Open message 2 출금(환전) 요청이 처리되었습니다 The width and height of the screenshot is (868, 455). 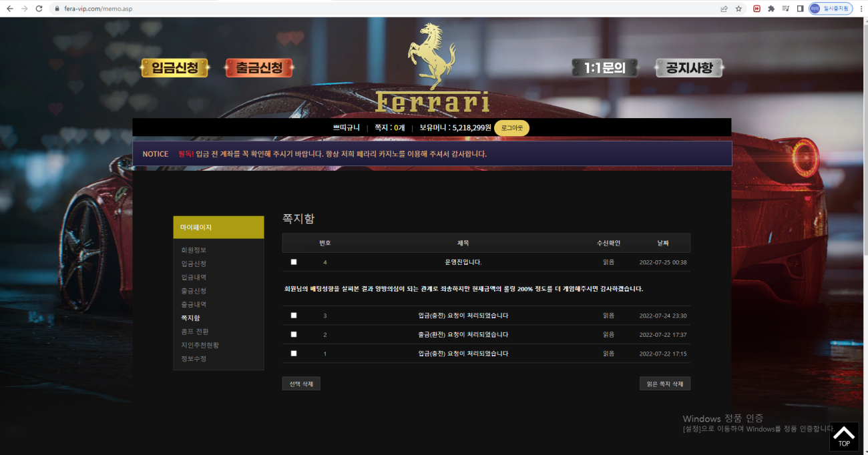pyautogui.click(x=463, y=334)
